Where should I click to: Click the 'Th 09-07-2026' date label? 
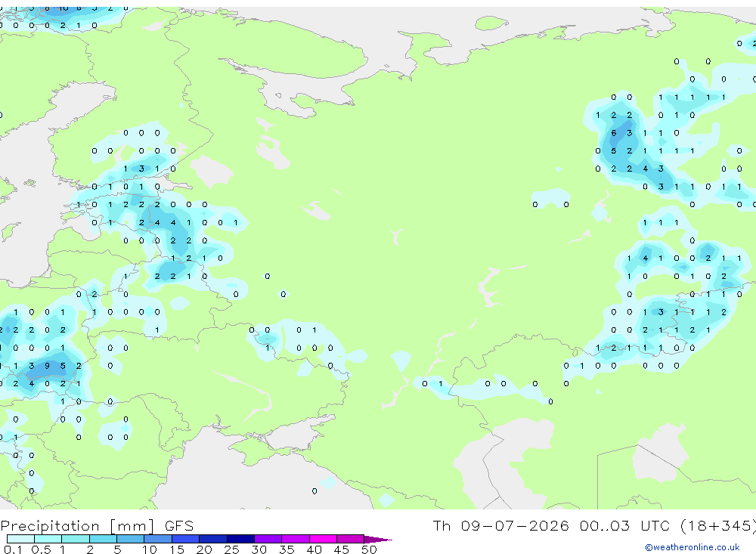pyautogui.click(x=500, y=525)
